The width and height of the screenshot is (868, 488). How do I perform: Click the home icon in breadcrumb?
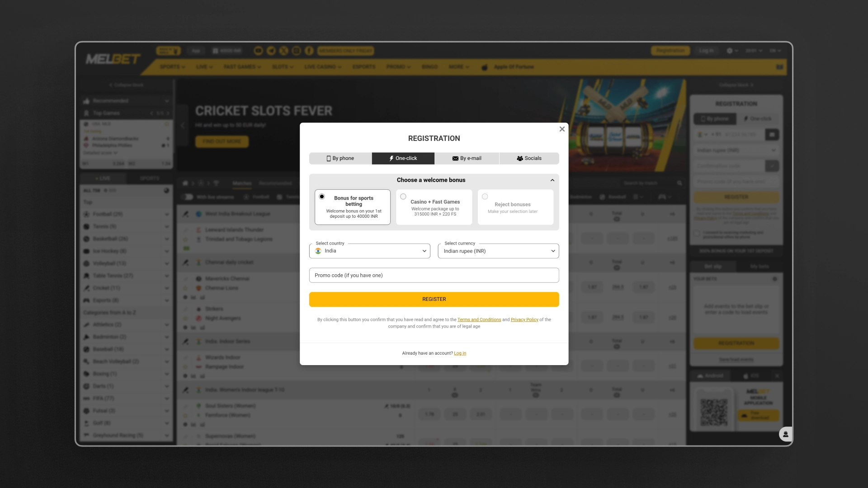click(185, 183)
